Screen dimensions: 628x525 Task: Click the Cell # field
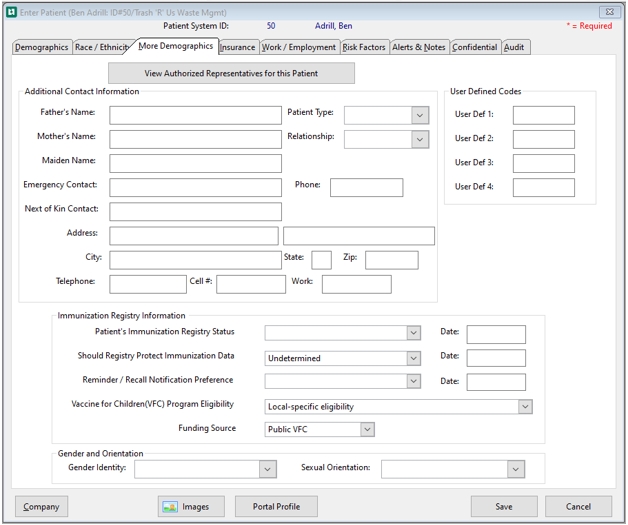251,284
